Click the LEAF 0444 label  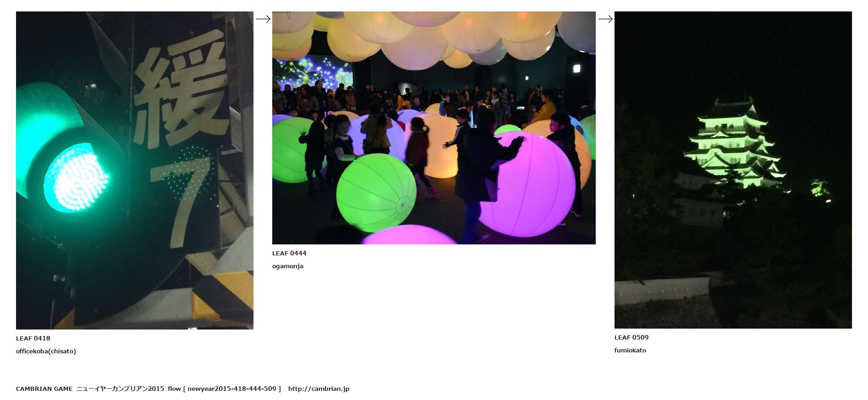pyautogui.click(x=289, y=253)
